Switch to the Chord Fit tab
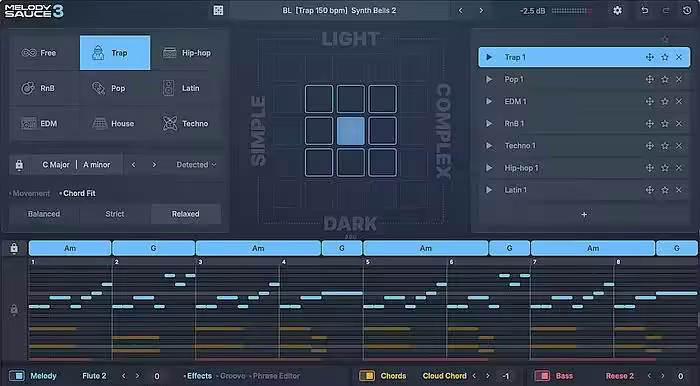700x386 pixels. (x=79, y=193)
